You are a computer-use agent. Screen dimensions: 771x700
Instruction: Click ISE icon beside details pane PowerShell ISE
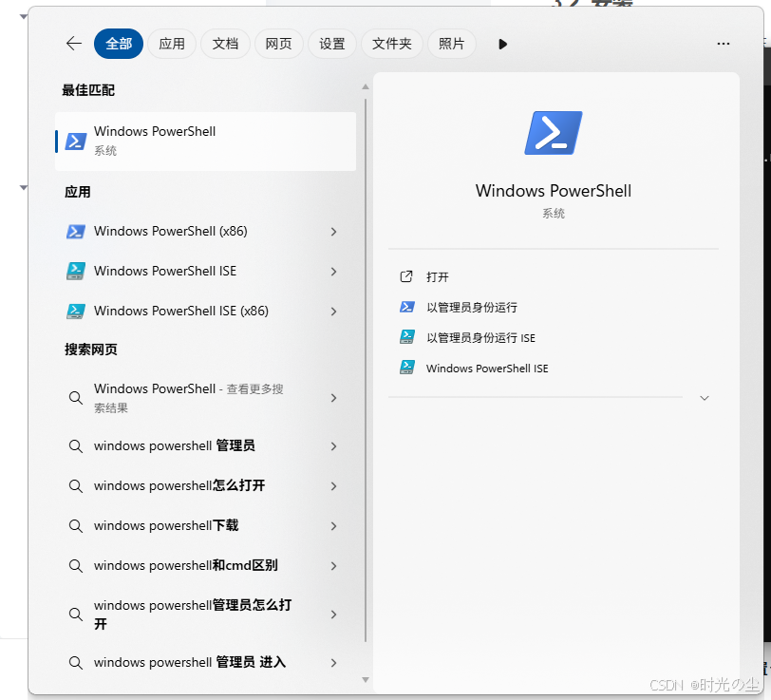click(406, 368)
